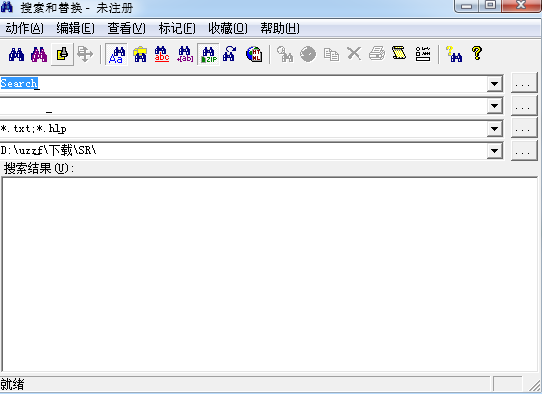Toggle search subdirectories folder icon

[x=140, y=54]
